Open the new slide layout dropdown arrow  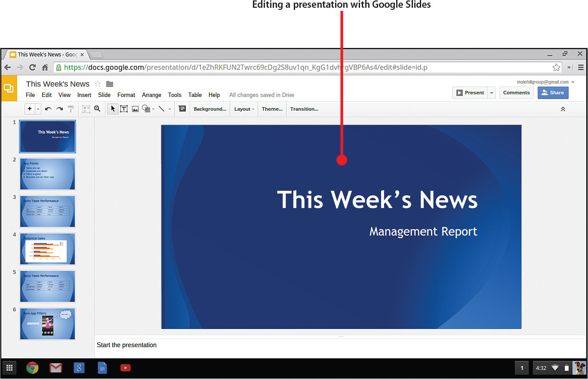coord(38,109)
